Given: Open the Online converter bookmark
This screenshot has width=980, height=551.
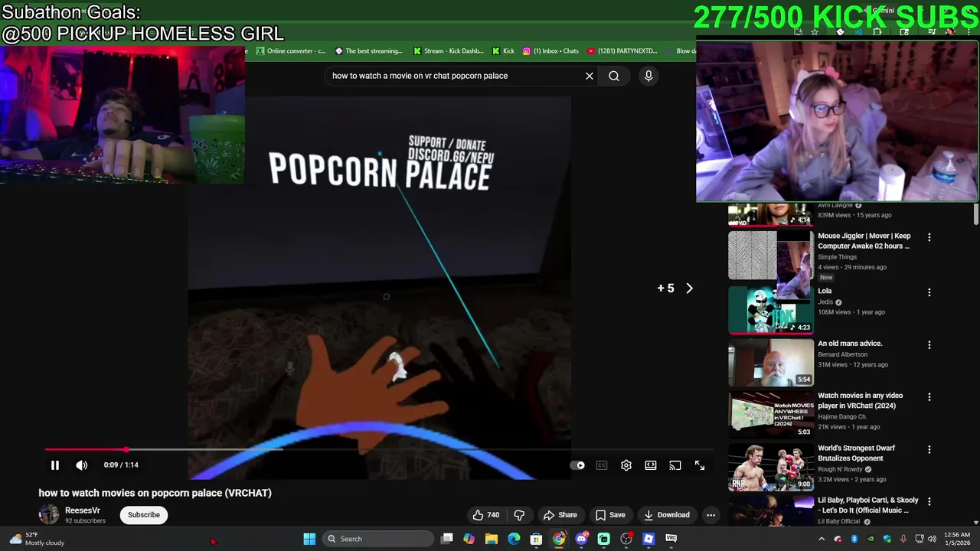Looking at the screenshot, I should 291,51.
